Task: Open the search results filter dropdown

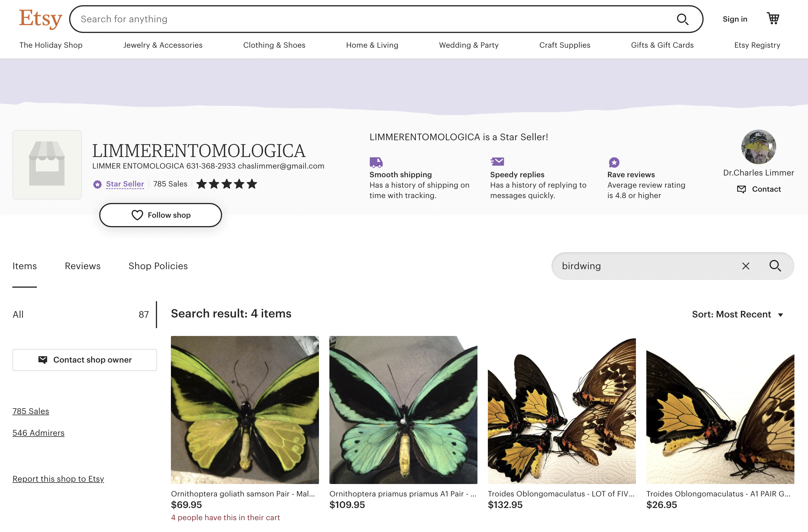Action: (x=738, y=314)
